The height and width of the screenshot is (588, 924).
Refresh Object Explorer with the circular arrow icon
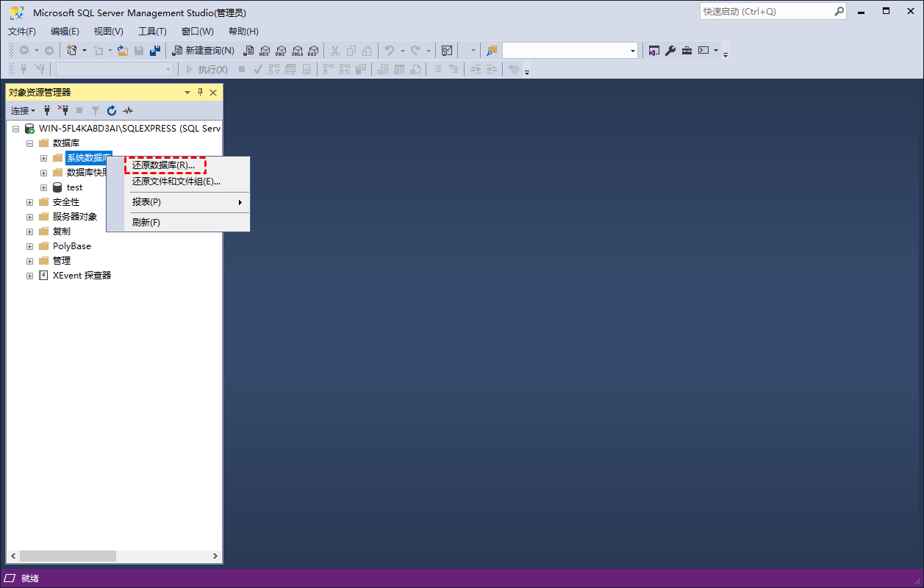point(112,111)
